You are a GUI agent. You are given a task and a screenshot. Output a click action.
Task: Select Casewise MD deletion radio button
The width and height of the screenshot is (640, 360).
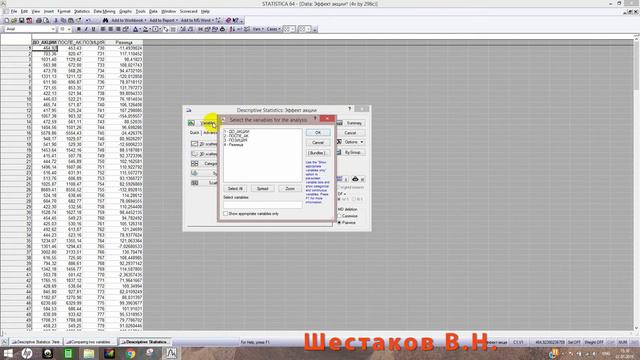tap(339, 216)
